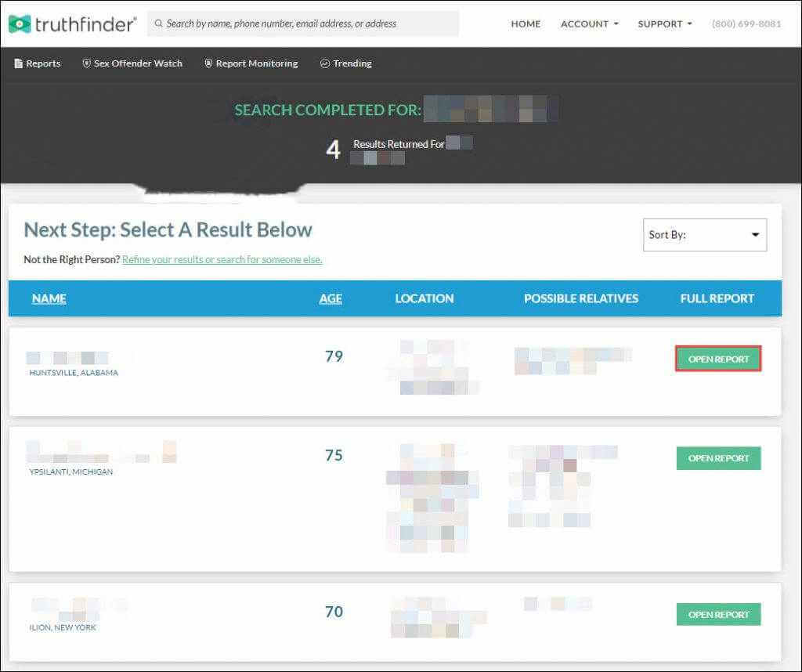Screen dimensions: 802x672
Task: Click the Sex Offender Watch shield icon
Action: (x=86, y=63)
